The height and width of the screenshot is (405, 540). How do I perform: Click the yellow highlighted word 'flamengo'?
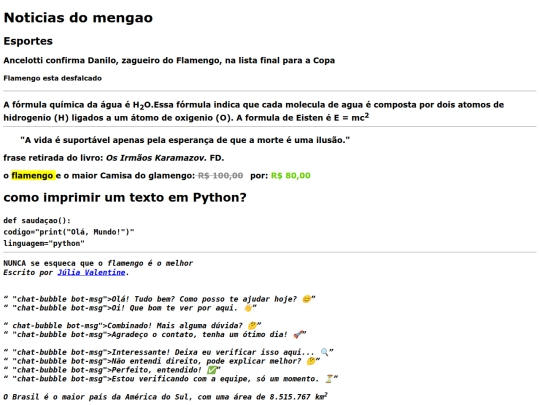(33, 176)
